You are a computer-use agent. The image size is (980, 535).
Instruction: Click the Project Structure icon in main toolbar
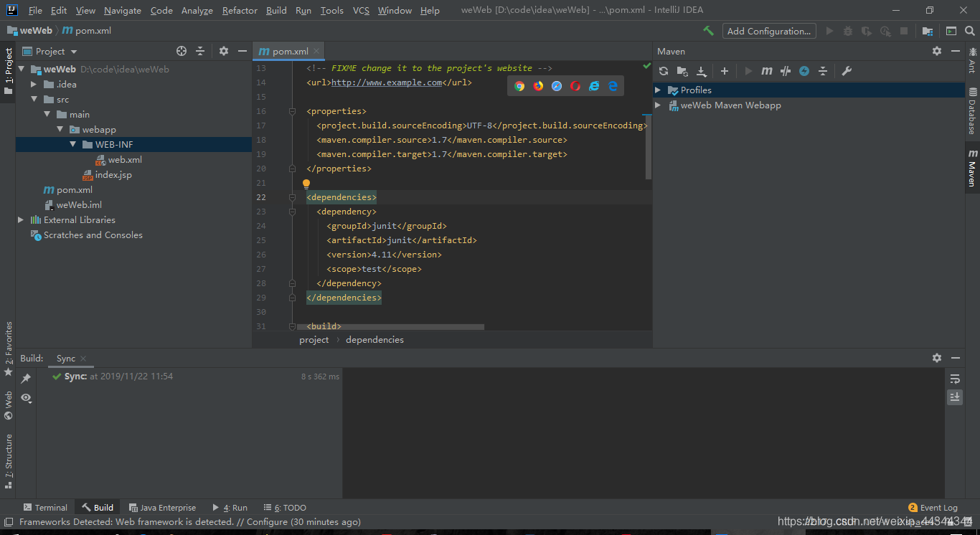coord(928,31)
